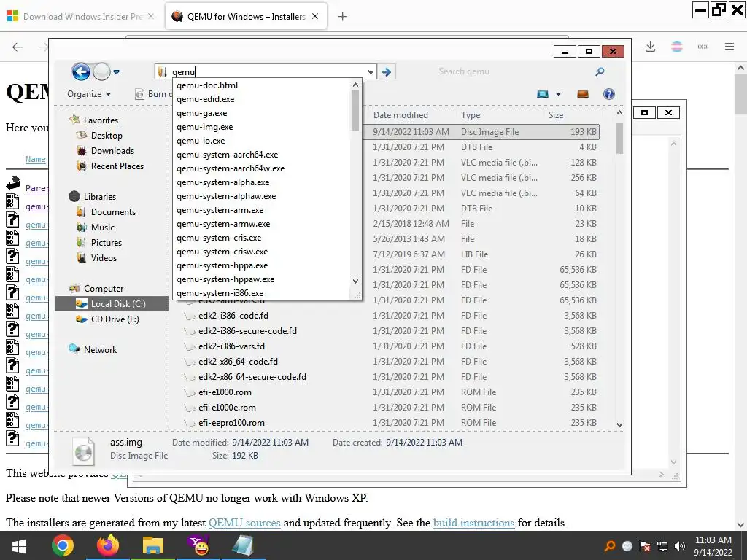Screen dimensions: 747x560
Task: Open Documents library
Action: click(x=113, y=212)
